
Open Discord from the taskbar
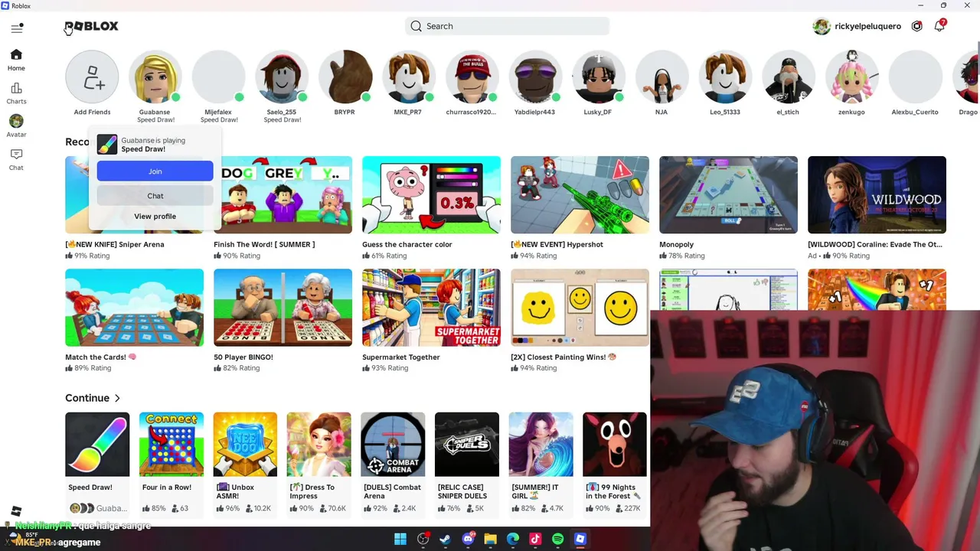point(468,540)
